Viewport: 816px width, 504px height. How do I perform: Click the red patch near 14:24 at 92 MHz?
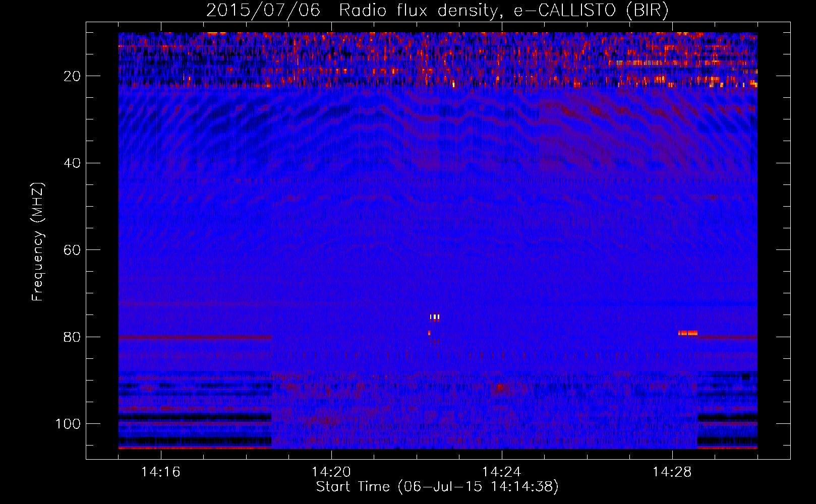tap(500, 388)
